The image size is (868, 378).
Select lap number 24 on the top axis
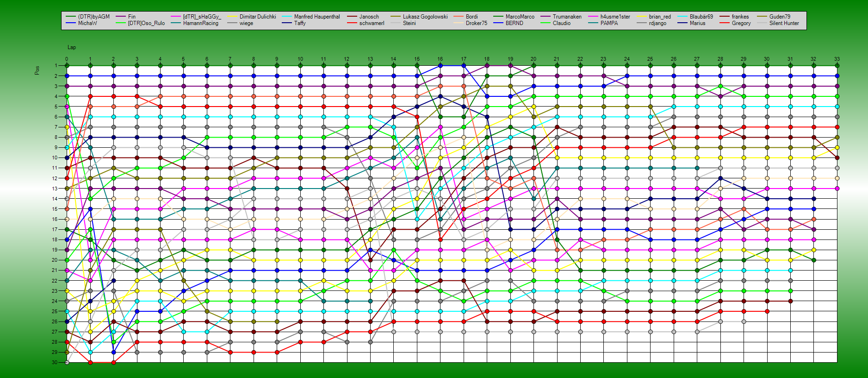pos(627,59)
